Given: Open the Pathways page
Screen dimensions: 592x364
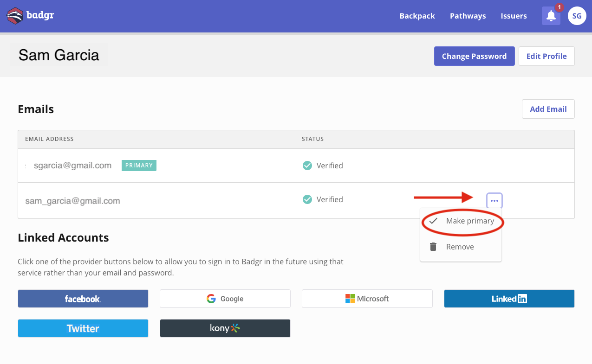Looking at the screenshot, I should [468, 16].
